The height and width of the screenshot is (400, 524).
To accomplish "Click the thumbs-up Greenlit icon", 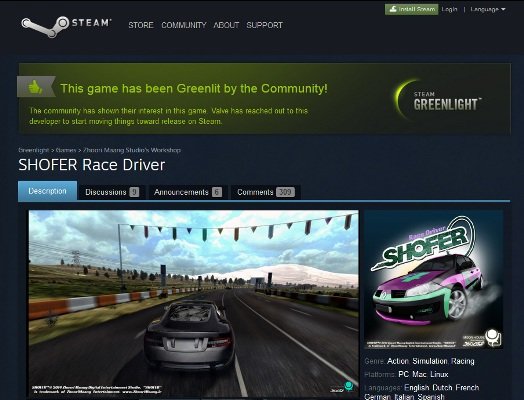I will tap(36, 87).
